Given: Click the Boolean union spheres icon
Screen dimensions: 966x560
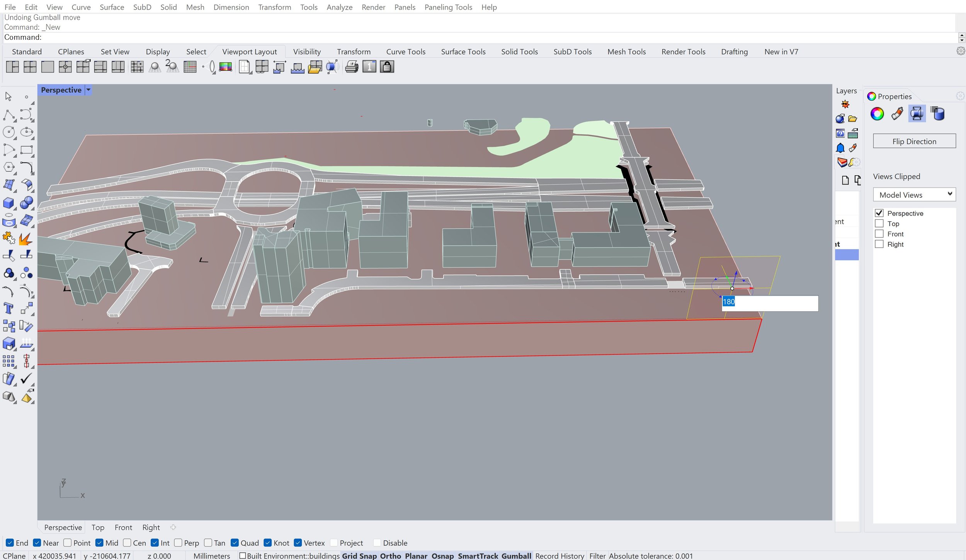Looking at the screenshot, I should [x=26, y=203].
